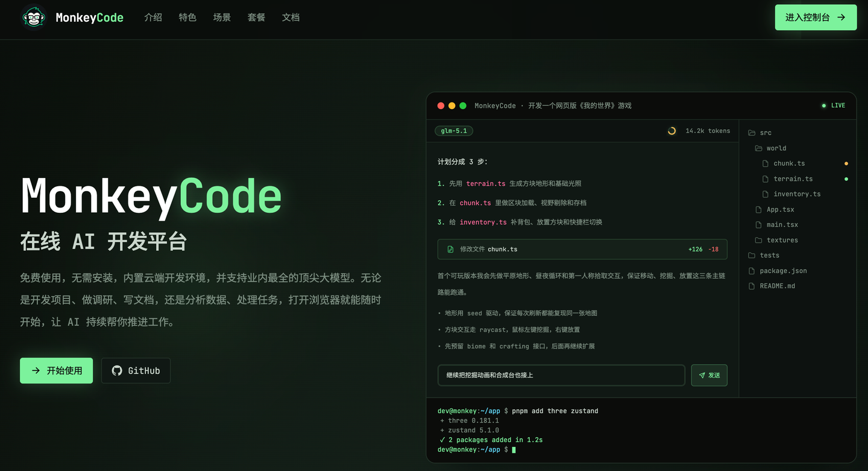This screenshot has width=868, height=471.
Task: Click the '14.2k tokens' label
Action: point(708,131)
